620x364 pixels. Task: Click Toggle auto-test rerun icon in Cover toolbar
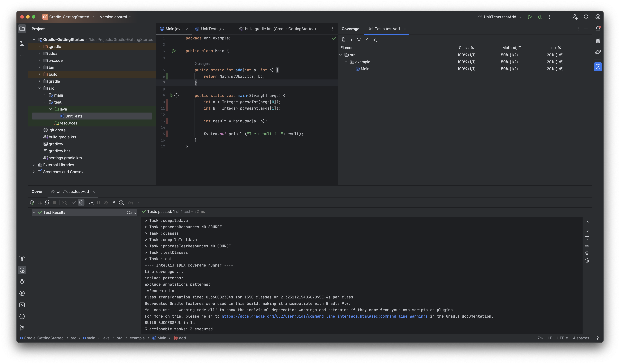pyautogui.click(x=47, y=203)
